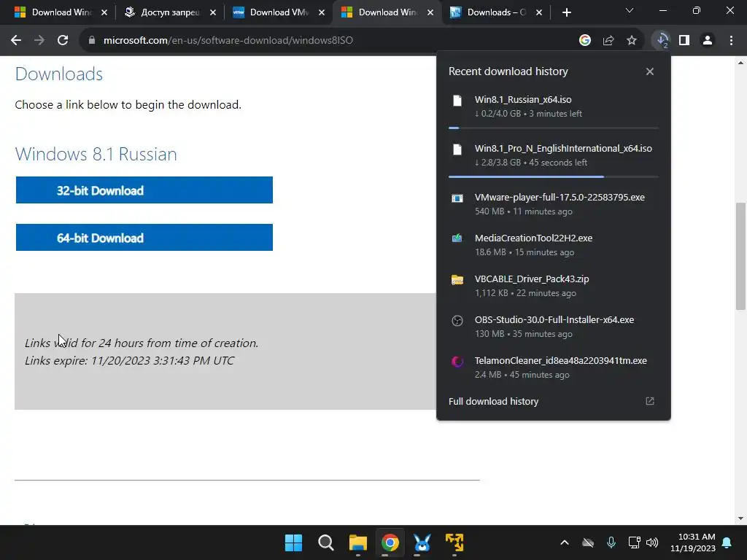Open a new browser tab
747x560 pixels.
566,12
